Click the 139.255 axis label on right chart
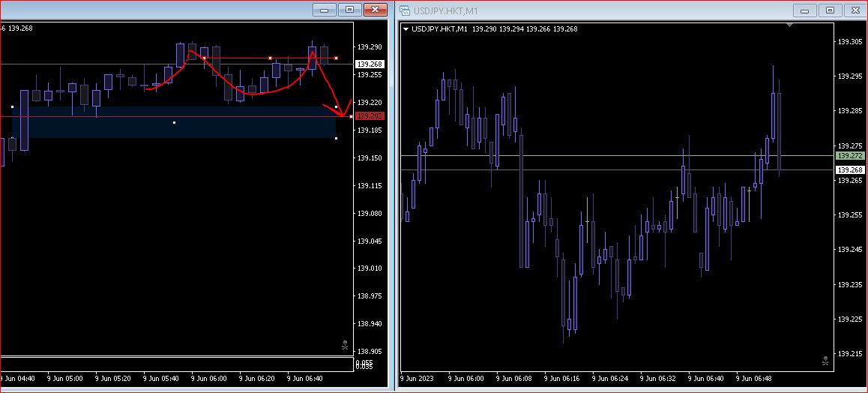This screenshot has height=393, width=868. (850, 214)
